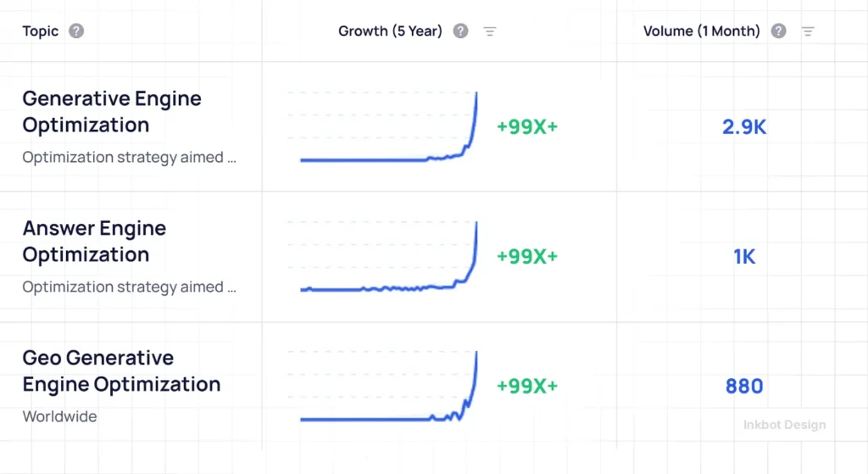This screenshot has height=474, width=868.
Task: Click the Geo Generative Engine Optimization growth chart
Action: tap(389, 387)
